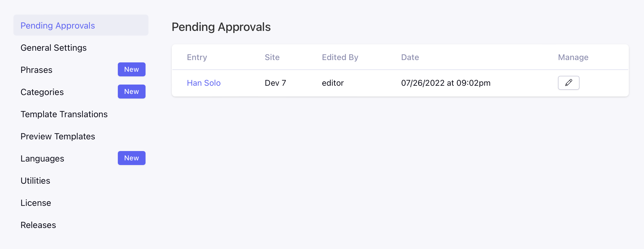Click the Entry column header
Screen dimensions: 644x249
pyautogui.click(x=197, y=57)
